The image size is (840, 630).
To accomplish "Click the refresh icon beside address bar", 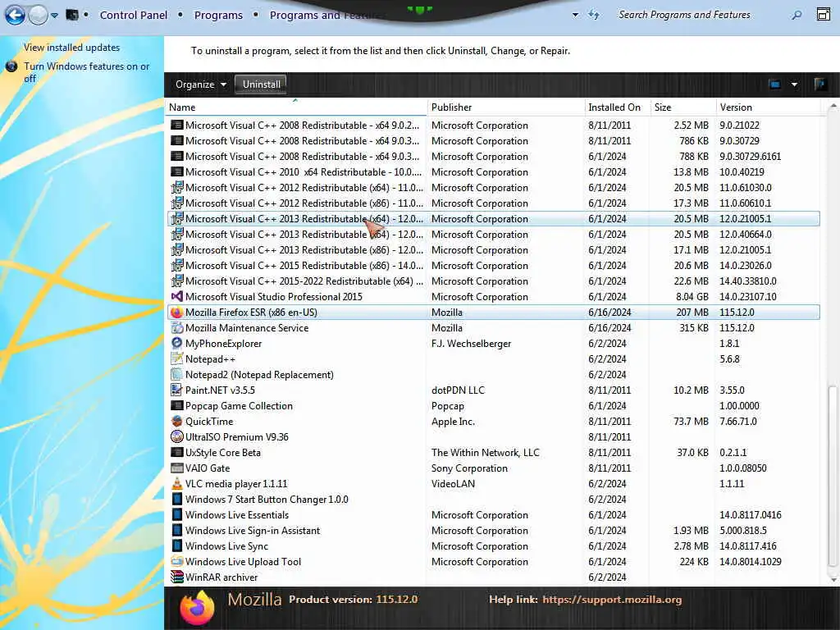I will click(x=594, y=15).
